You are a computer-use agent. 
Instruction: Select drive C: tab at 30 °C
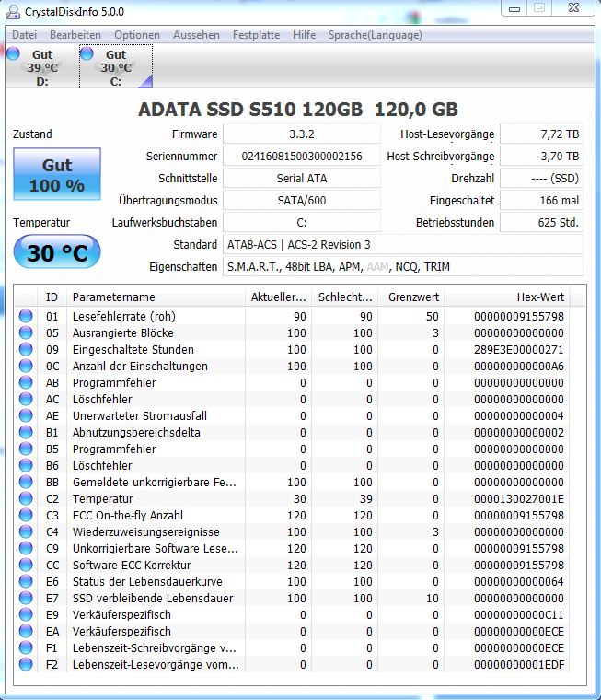tap(116, 67)
